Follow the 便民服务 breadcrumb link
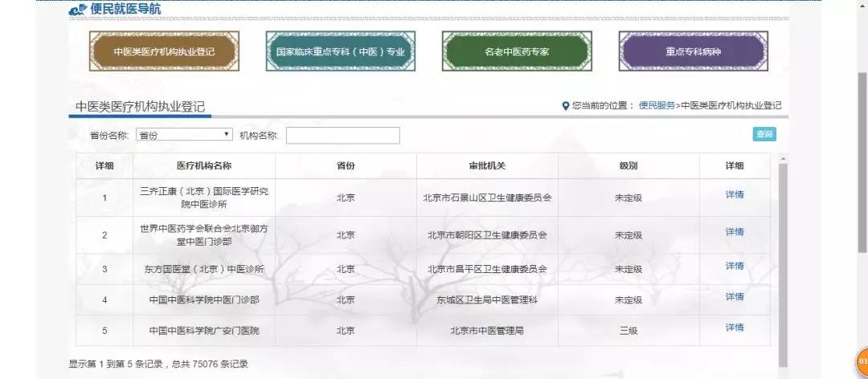This screenshot has height=379, width=868. pyautogui.click(x=657, y=106)
